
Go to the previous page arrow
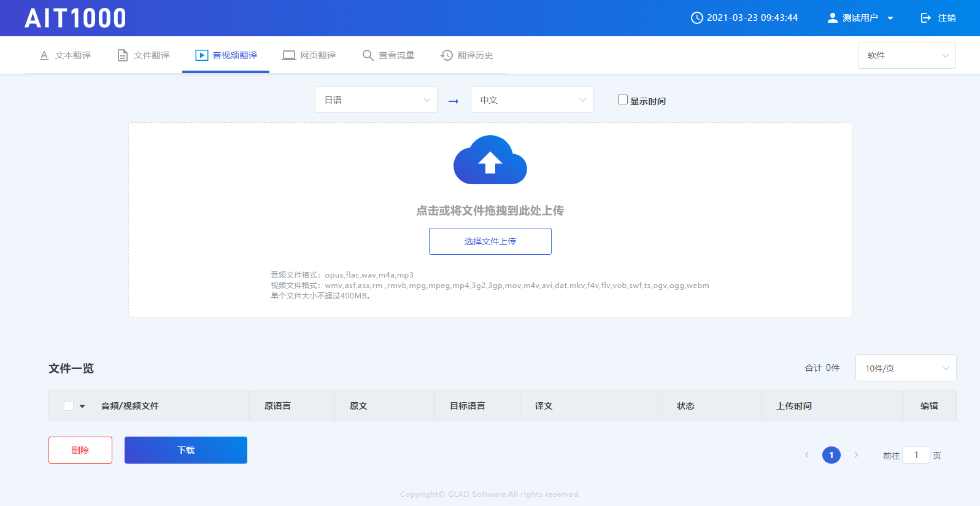[x=807, y=455]
